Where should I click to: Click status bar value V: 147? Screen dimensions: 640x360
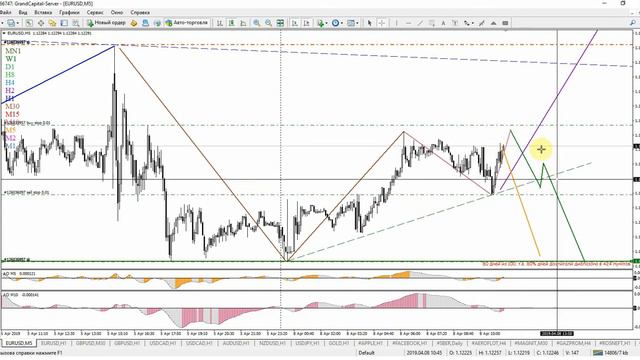point(572,353)
